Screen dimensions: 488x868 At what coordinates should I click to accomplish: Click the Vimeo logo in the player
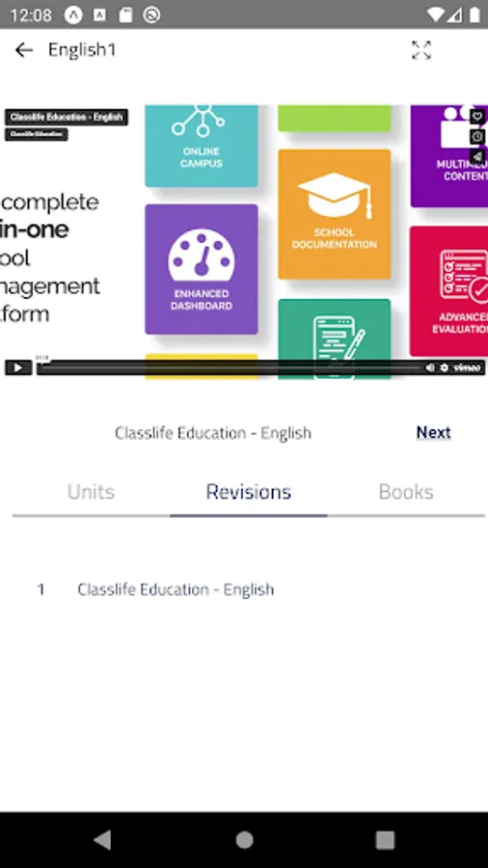point(467,367)
